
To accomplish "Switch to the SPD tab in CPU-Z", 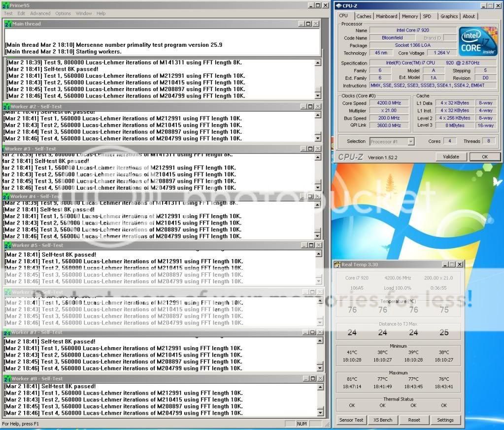I will [427, 16].
